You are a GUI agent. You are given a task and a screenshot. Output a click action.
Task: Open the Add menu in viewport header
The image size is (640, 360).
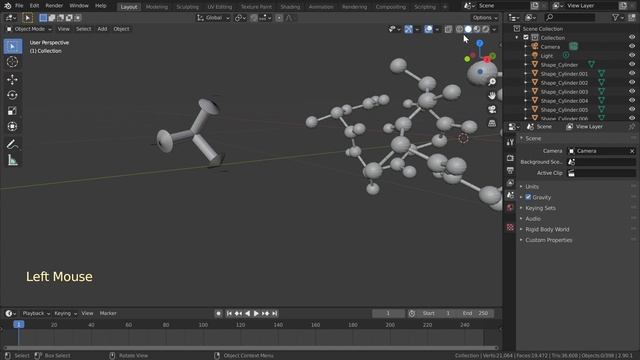coord(102,29)
